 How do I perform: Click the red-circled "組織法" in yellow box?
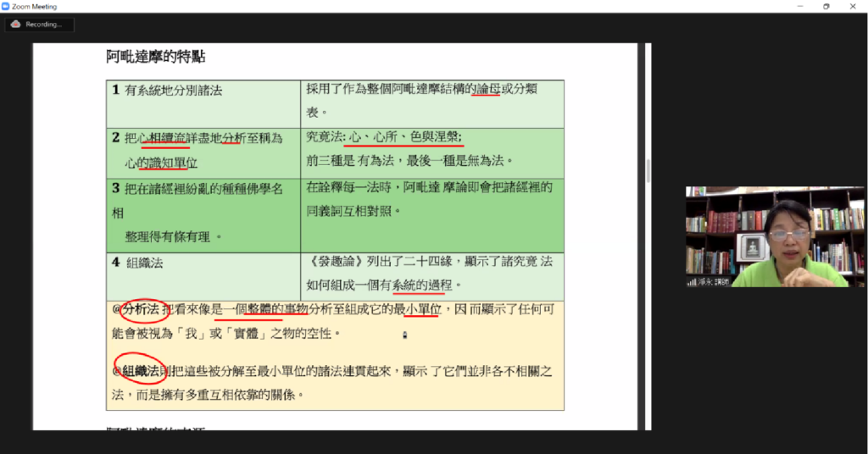140,371
